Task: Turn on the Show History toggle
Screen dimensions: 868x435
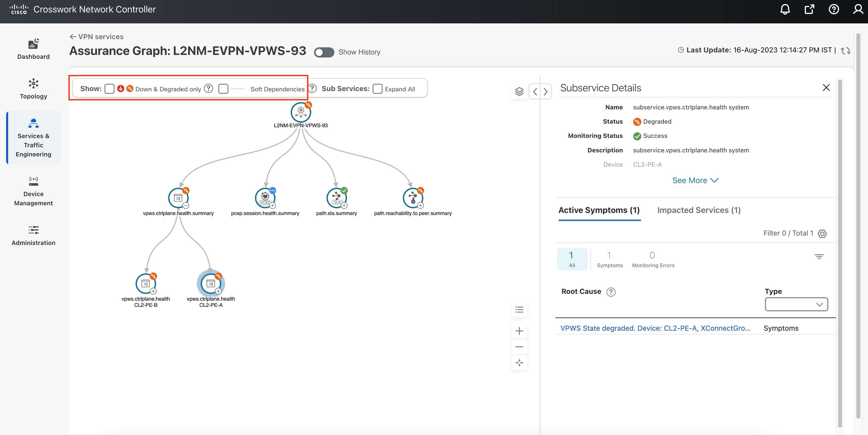Action: coord(324,52)
